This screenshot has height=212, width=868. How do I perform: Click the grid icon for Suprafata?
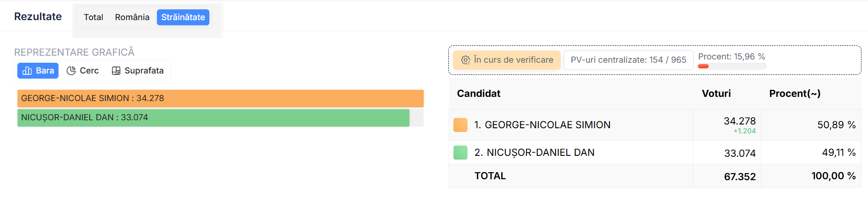click(116, 71)
